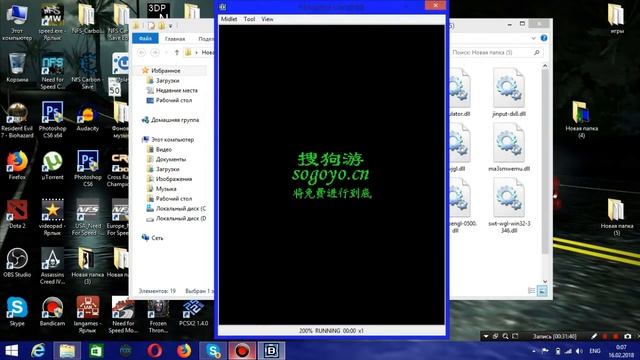Expand the quick access toolbar dropdown arrow
The image size is (640, 360).
pyautogui.click(x=171, y=26)
